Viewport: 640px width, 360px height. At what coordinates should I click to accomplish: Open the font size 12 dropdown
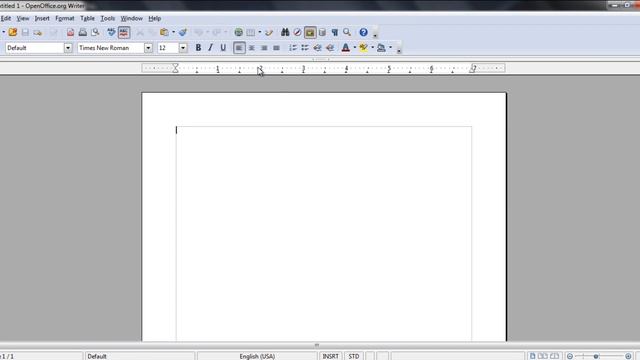[183, 48]
